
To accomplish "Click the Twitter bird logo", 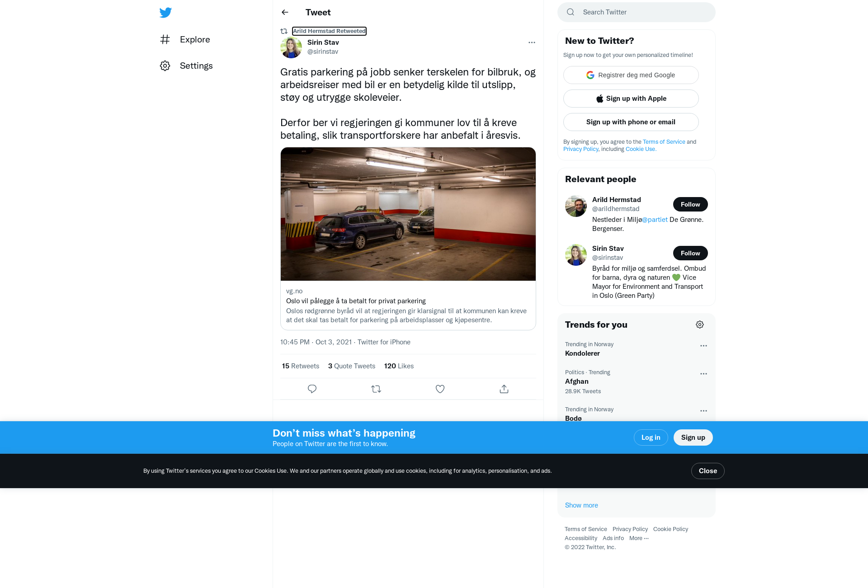I will click(165, 12).
